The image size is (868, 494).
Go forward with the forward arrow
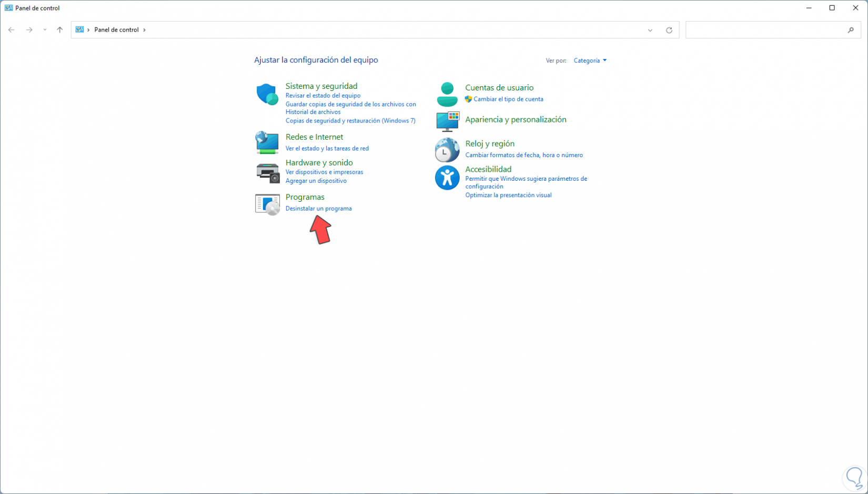(x=29, y=30)
